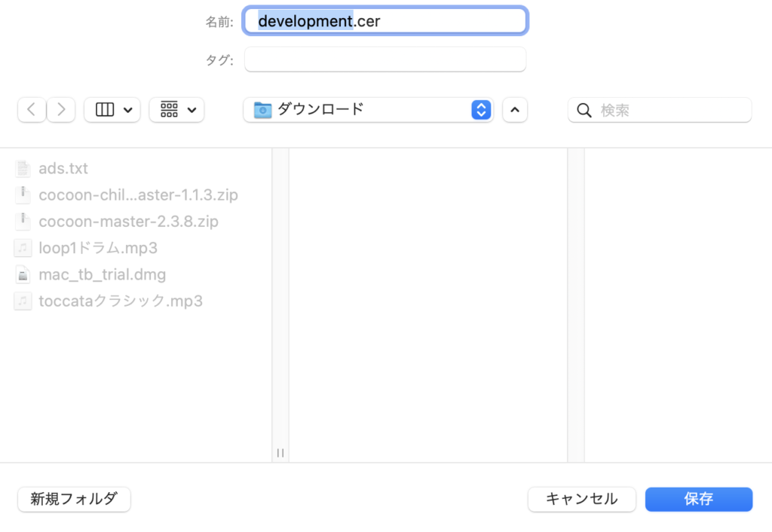
Task: Click the first column resize handle
Action: point(280,453)
